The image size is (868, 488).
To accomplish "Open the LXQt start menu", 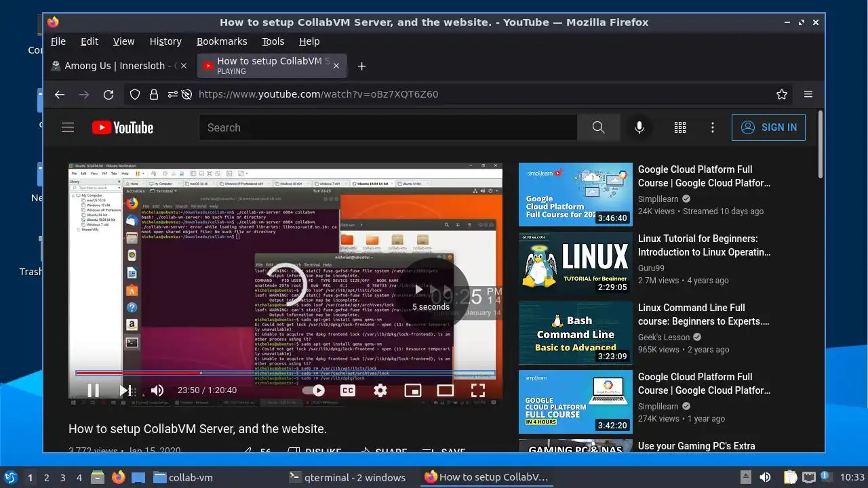I will (x=10, y=477).
